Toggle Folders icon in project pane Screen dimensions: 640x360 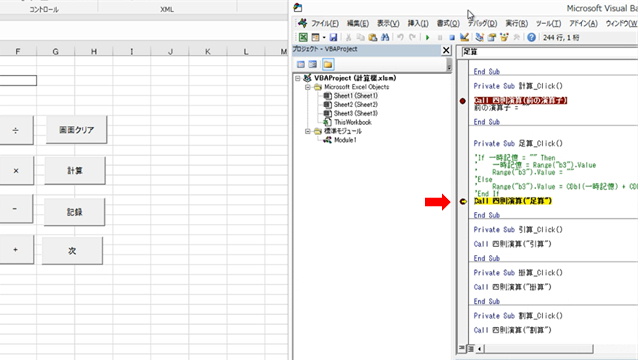tap(328, 64)
